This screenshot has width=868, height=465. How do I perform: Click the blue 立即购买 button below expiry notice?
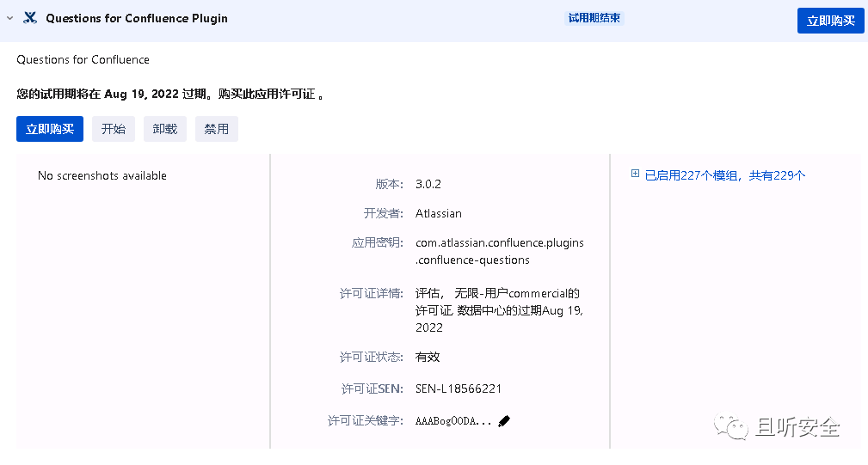(50, 129)
